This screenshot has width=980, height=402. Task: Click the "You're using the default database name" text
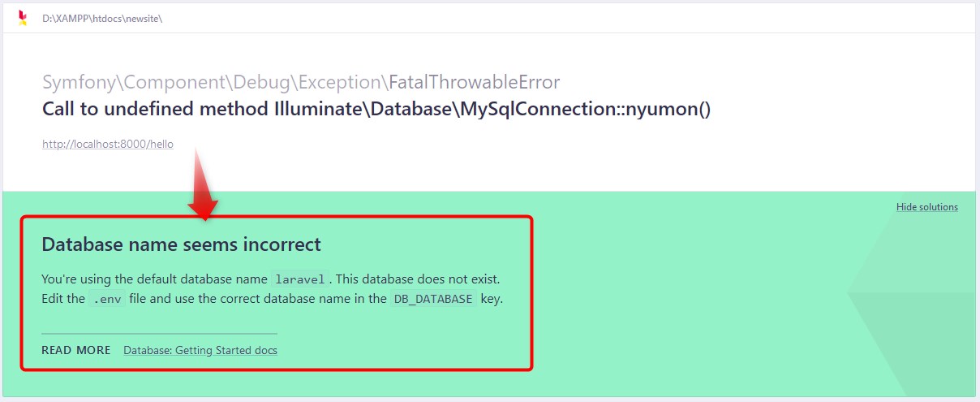click(x=154, y=279)
